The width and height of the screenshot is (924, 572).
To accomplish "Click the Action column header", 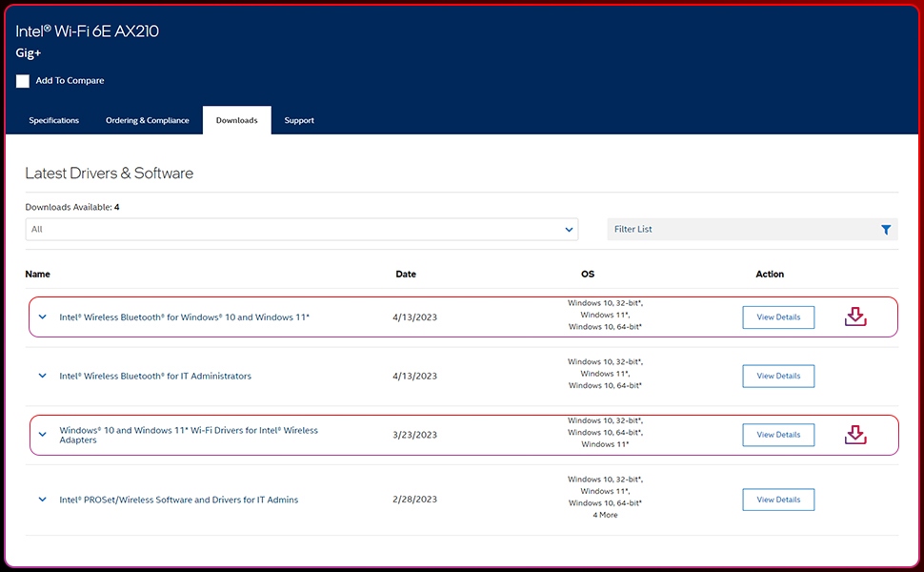I will click(770, 275).
